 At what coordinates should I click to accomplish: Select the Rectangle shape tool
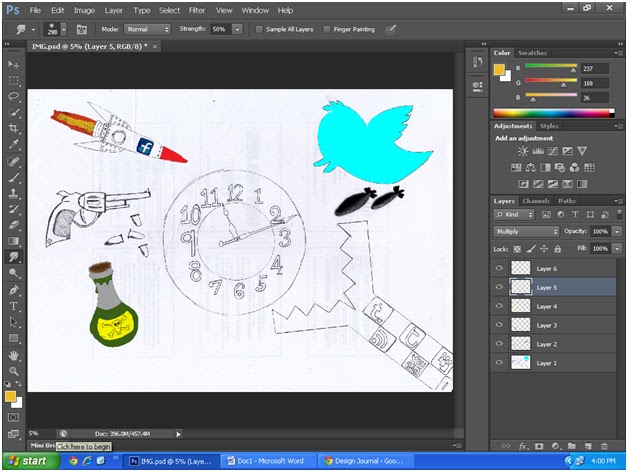14,339
